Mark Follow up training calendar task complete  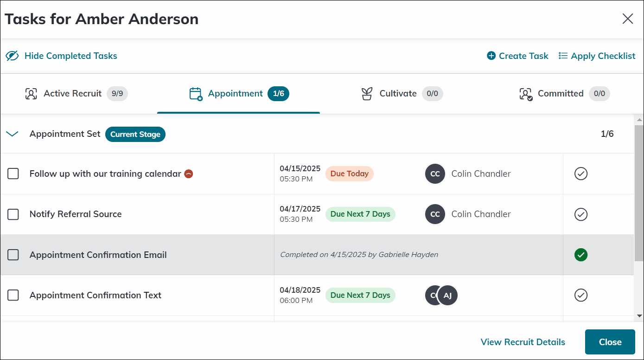(x=581, y=174)
